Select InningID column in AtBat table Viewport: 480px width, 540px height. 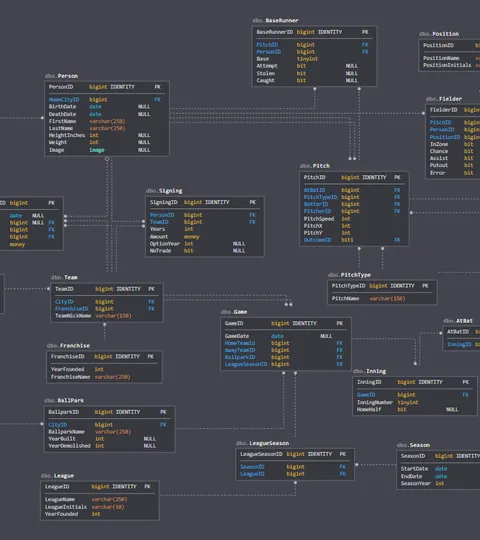click(462, 344)
